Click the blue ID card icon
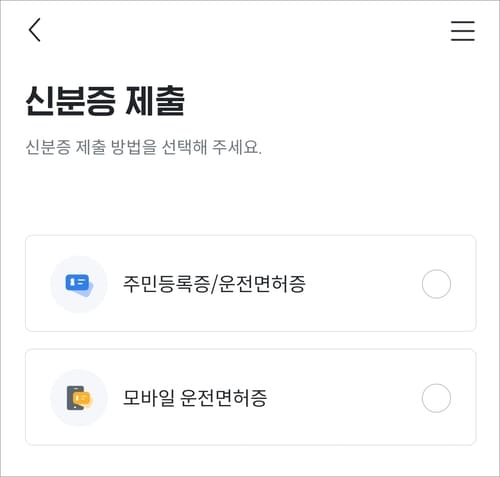This screenshot has width=500, height=477. click(x=79, y=285)
